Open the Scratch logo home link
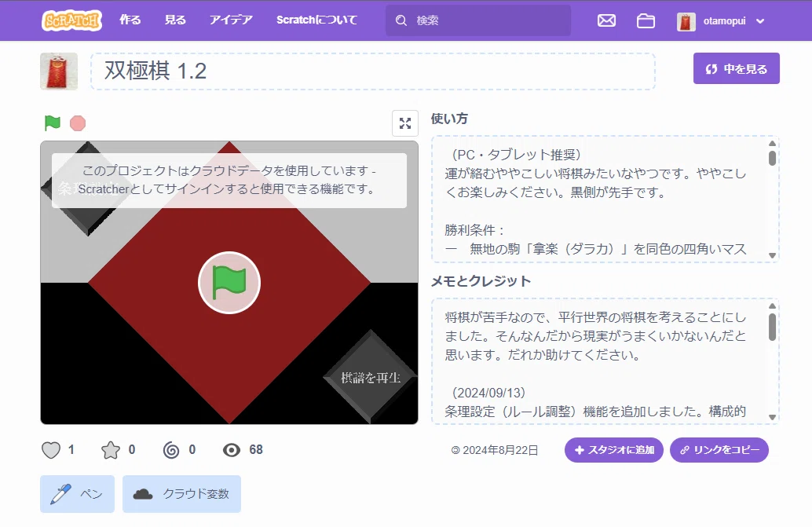812x527 pixels. pos(71,20)
